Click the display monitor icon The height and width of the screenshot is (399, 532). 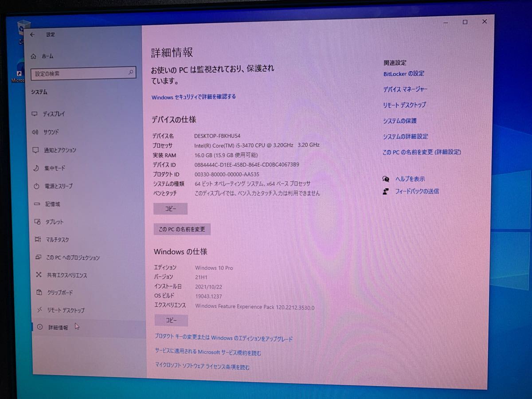tap(35, 114)
